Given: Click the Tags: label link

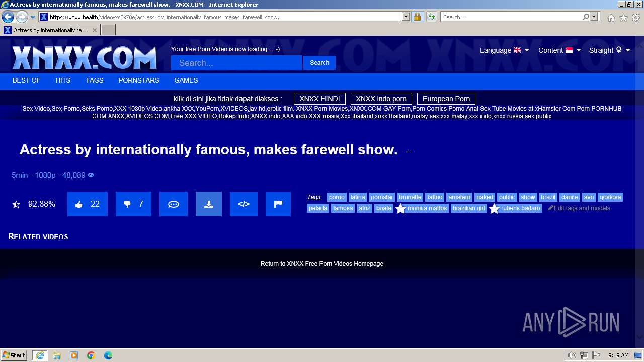Looking at the screenshot, I should tap(314, 197).
